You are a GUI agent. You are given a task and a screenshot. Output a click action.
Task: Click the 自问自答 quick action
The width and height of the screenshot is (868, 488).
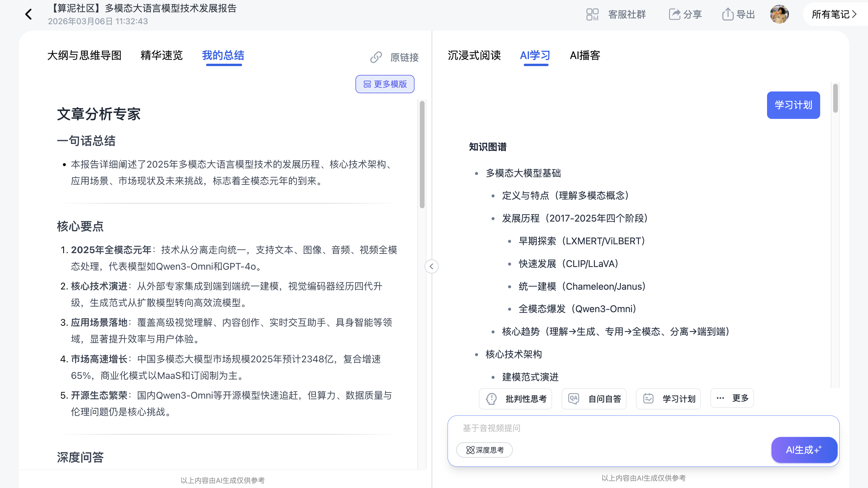click(594, 399)
